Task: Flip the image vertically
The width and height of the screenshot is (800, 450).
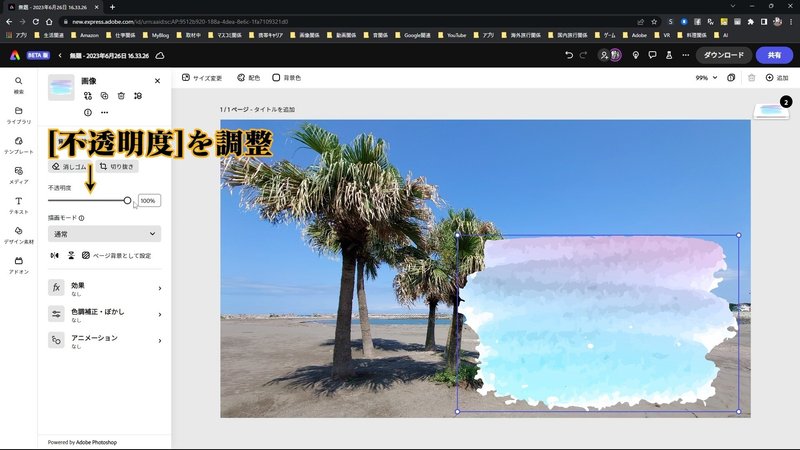Action: tap(71, 255)
